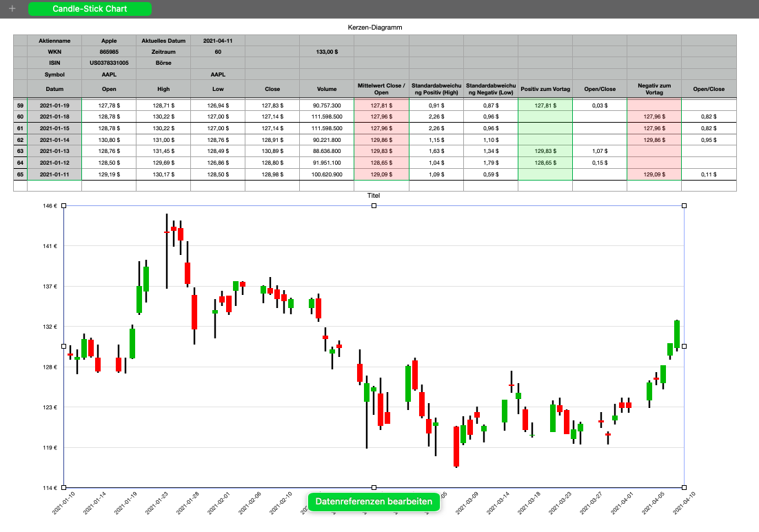Screen dimensions: 759x532
Task: Click the plus icon to add a sheet
Action: (x=12, y=9)
